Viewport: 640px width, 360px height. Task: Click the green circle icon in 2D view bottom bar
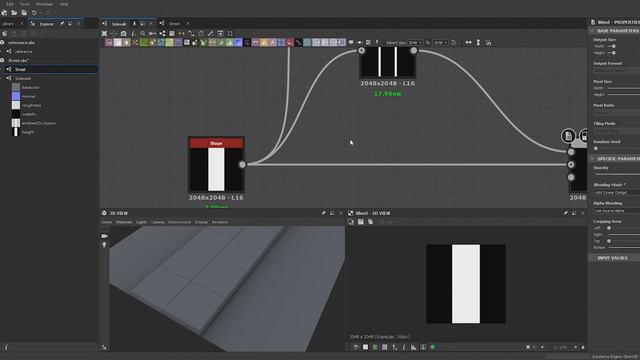tap(433, 347)
